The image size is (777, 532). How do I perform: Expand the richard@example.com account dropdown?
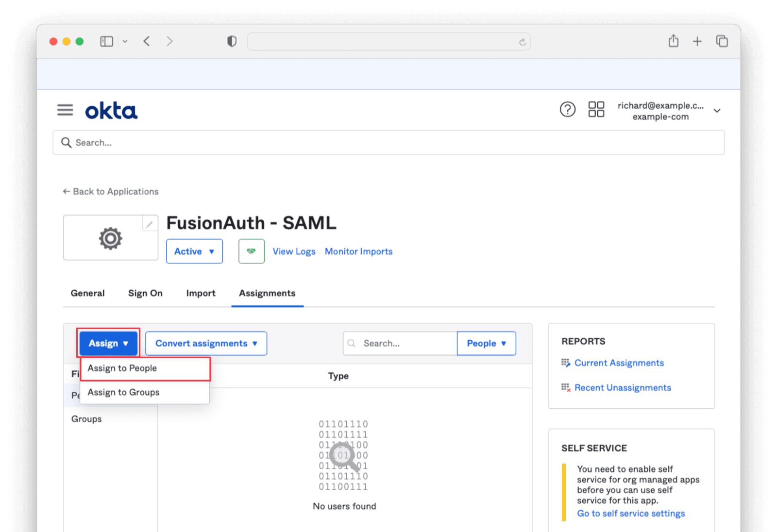click(717, 111)
